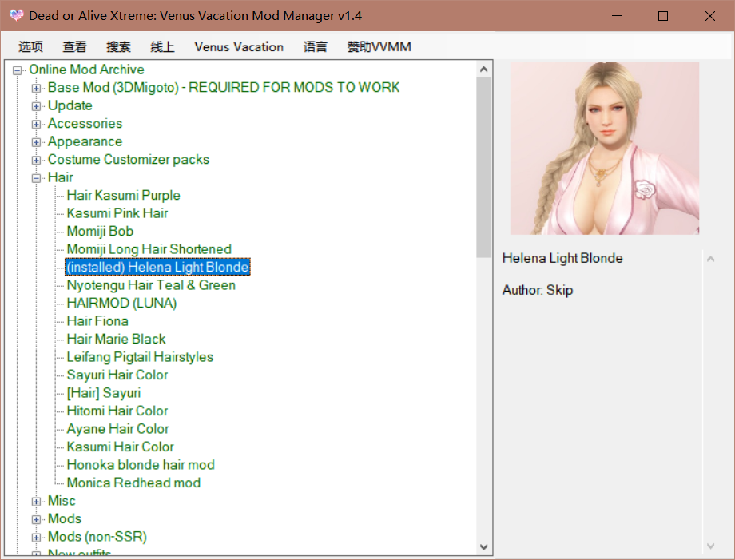Select (installed) Helena Light Blonde mod
The height and width of the screenshot is (560, 735).
point(157,267)
